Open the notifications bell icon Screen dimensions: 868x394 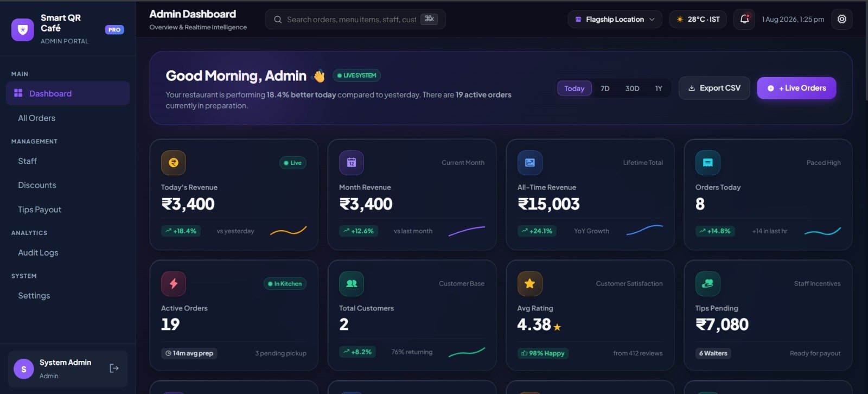pyautogui.click(x=744, y=19)
